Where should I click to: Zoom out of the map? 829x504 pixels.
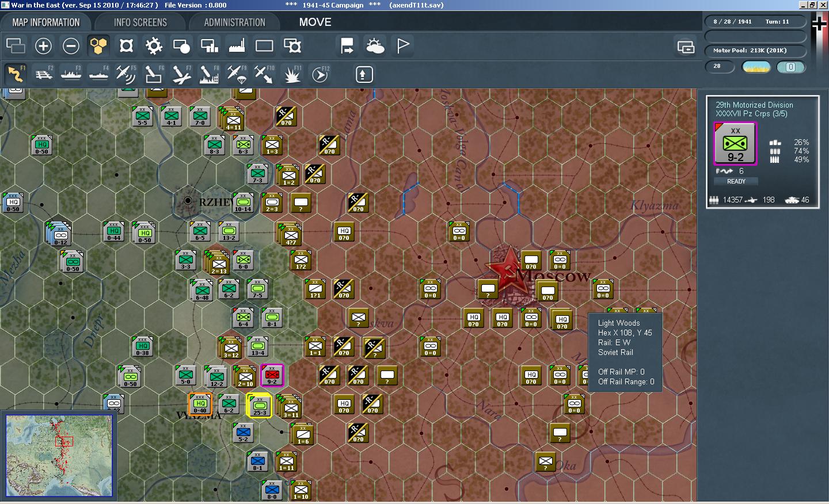pos(71,46)
